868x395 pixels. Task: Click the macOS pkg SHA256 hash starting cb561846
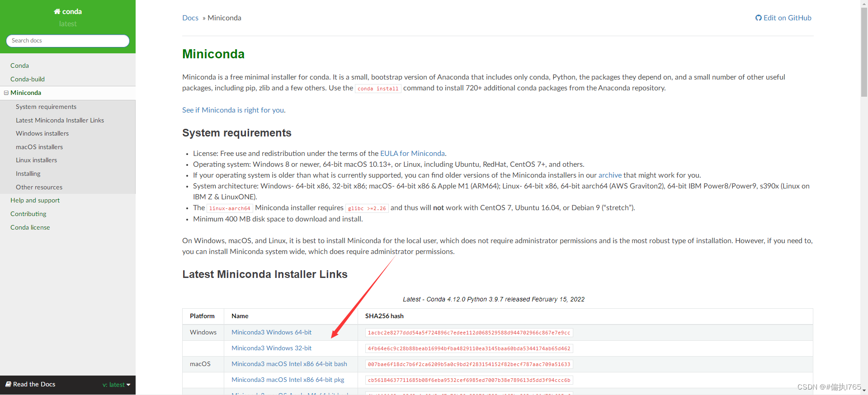coord(469,380)
